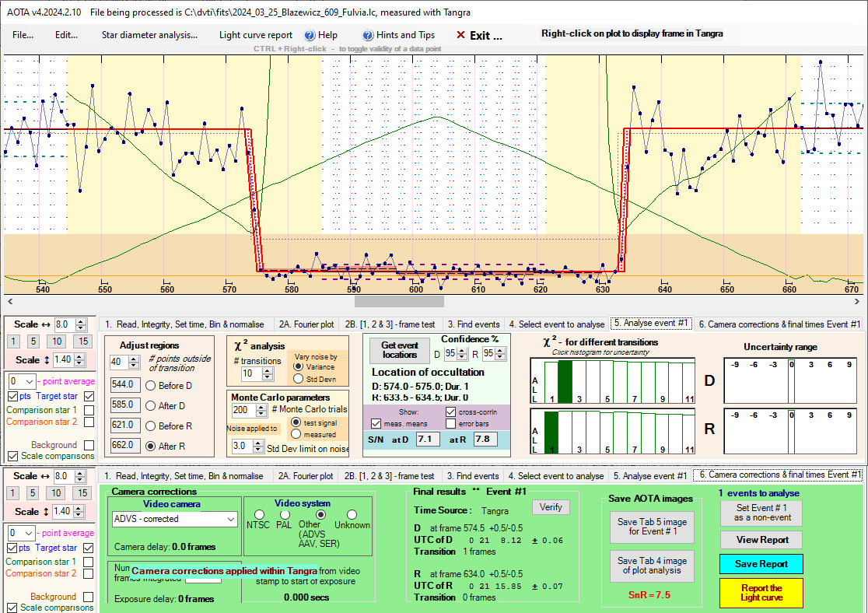The image size is (868, 613).
Task: Click the Help question mark icon
Action: click(x=310, y=35)
